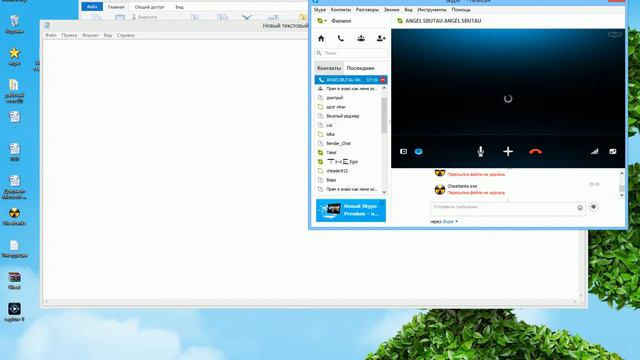This screenshot has height=360, width=640.
Task: Toggle the video camera button in call
Action: (403, 151)
